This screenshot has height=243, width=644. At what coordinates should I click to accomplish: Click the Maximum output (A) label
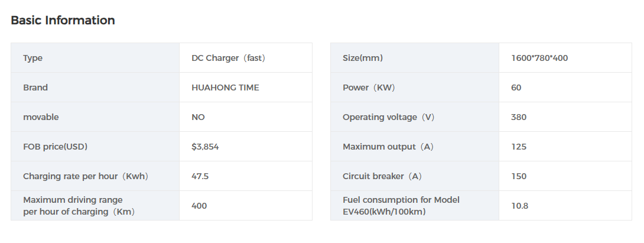[x=388, y=147]
